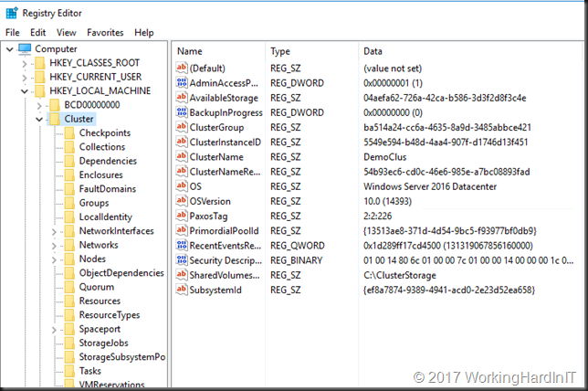
Task: Click the HKEY_CURRENT_USER folder icon
Action: coord(40,77)
